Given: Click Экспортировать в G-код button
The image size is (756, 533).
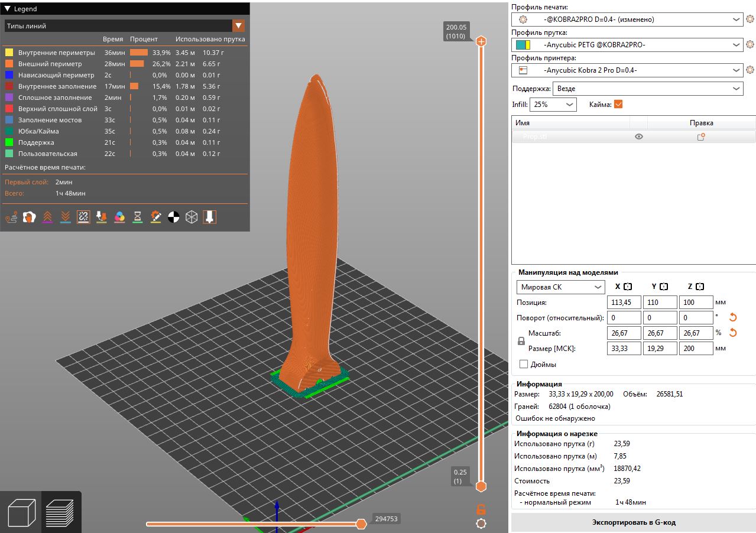Looking at the screenshot, I should pos(633,522).
